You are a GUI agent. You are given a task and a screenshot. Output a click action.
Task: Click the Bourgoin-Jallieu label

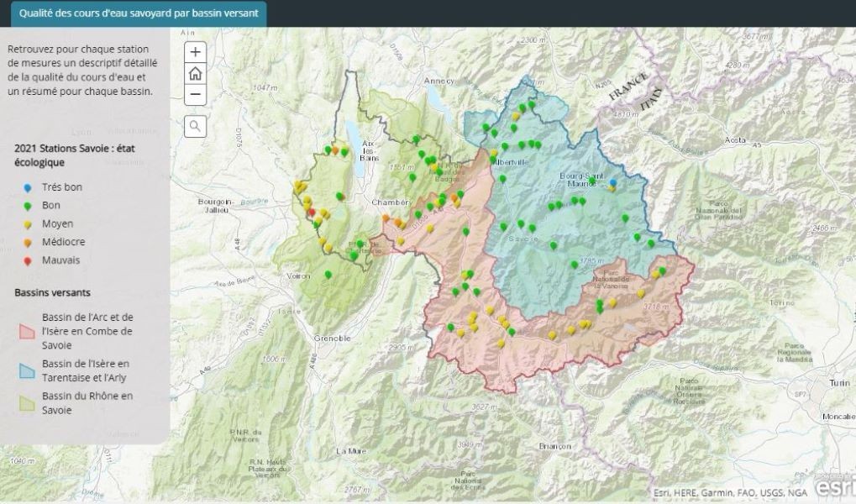tap(216, 205)
